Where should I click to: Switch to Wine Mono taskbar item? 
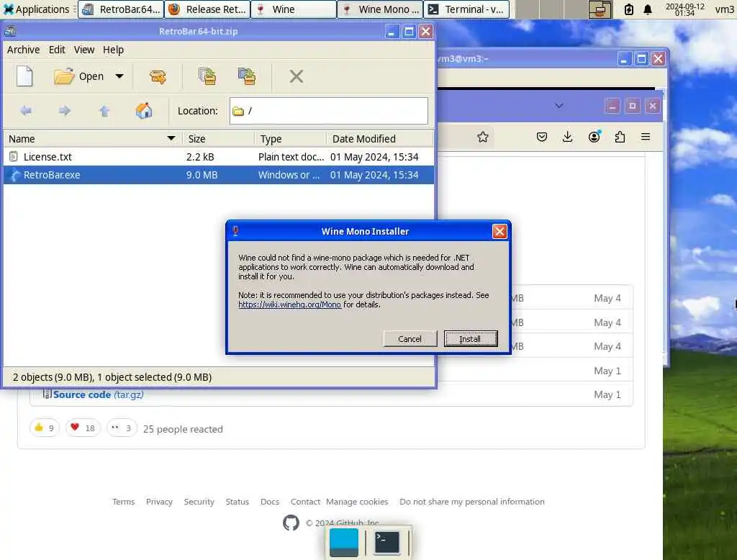click(380, 9)
